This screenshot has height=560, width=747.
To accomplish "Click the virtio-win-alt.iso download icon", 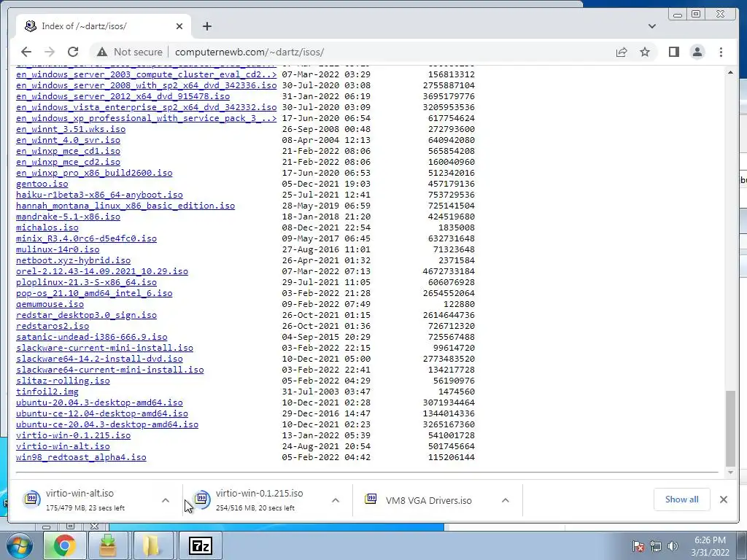I will pos(31,499).
